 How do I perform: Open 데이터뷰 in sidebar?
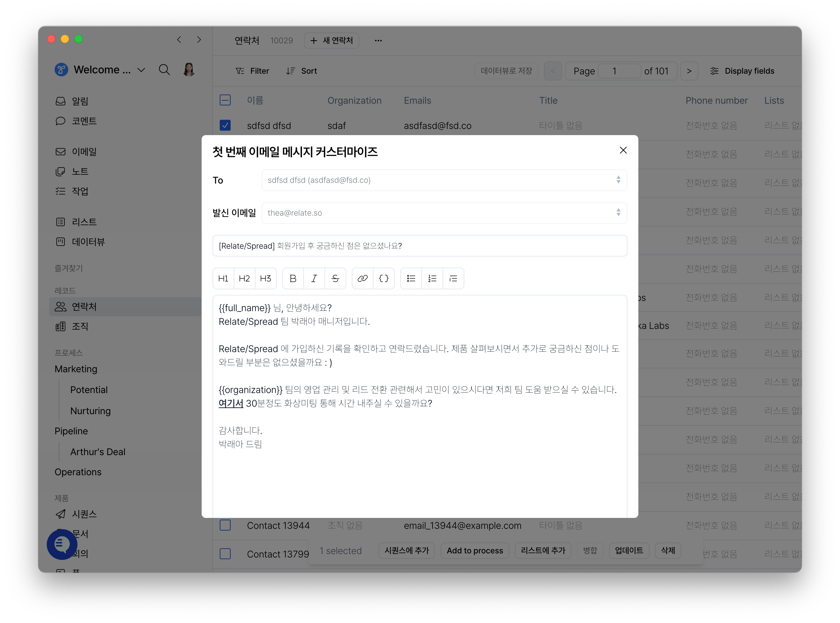tap(80, 242)
